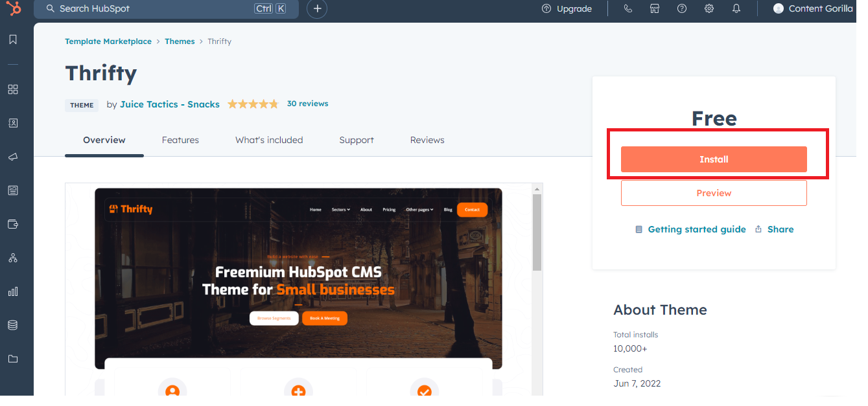868x406 pixels.
Task: Click About in the preview navigation
Action: [x=366, y=210]
